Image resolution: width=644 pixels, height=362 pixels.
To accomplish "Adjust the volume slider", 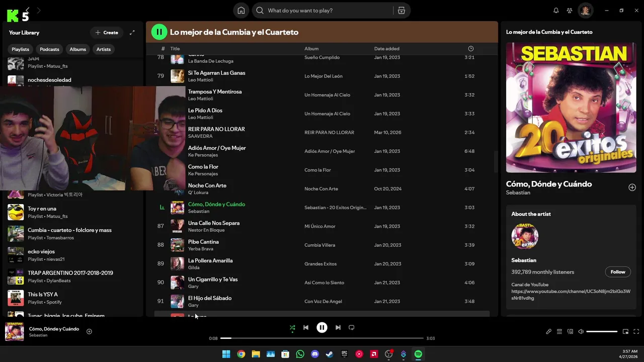I will tap(602, 332).
